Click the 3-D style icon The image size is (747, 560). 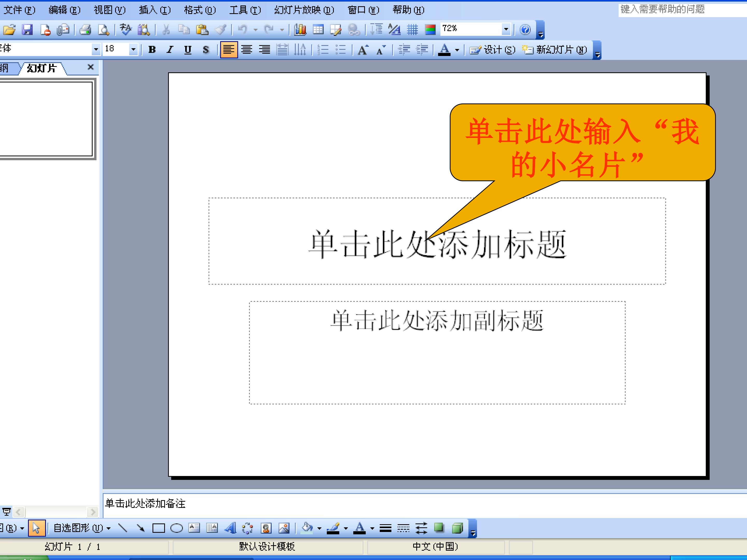pyautogui.click(x=457, y=528)
